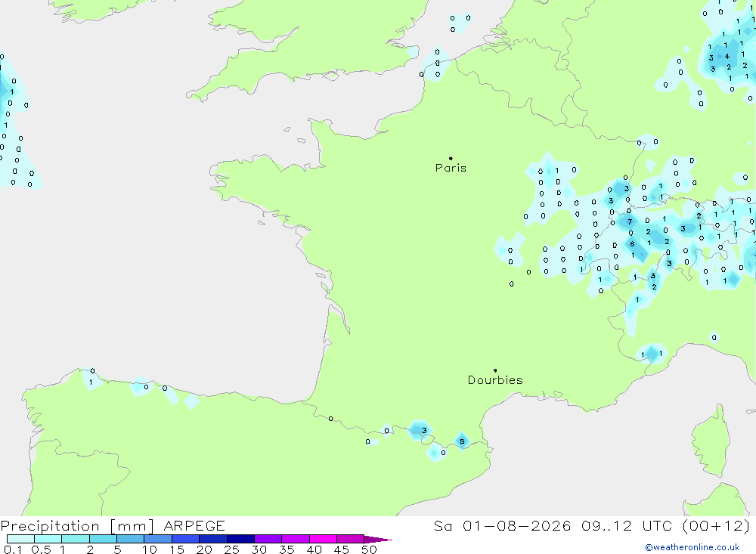This screenshot has height=554, width=756.
Task: Click the value 6 precipitation cell
Action: click(x=632, y=244)
